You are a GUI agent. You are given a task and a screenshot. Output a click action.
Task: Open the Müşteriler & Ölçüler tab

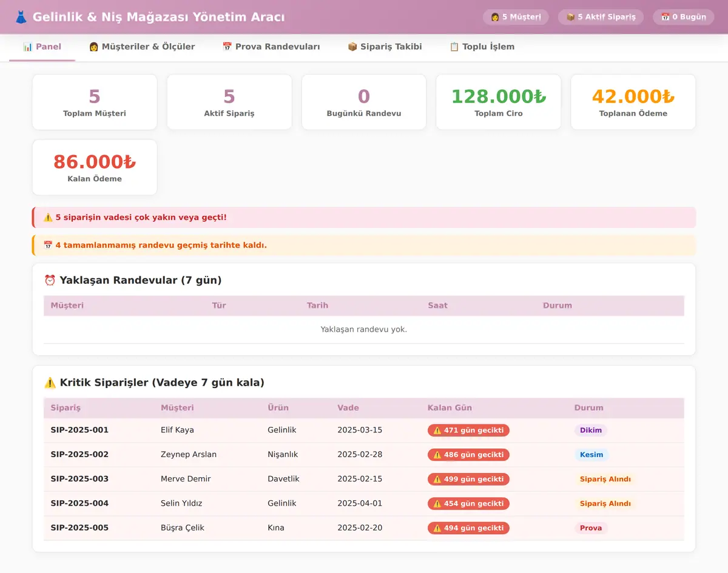coord(142,47)
